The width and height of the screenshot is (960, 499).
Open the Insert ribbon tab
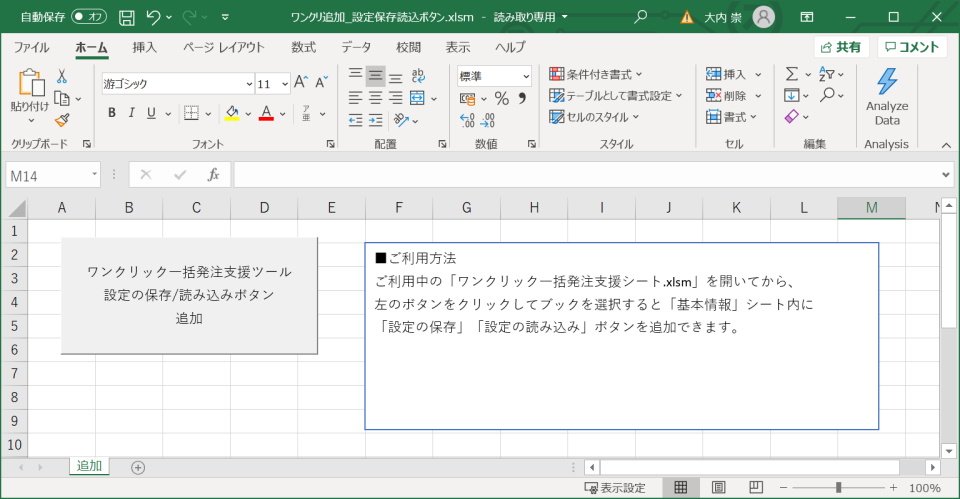[x=144, y=47]
